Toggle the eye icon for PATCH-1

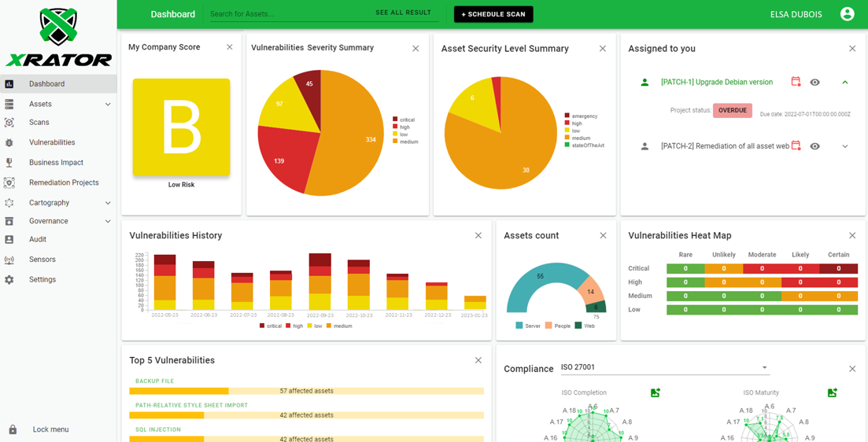tap(814, 82)
